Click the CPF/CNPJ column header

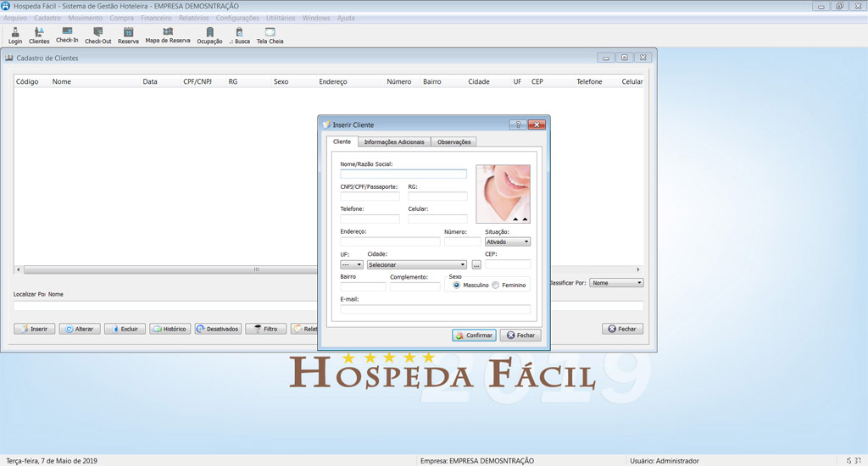pyautogui.click(x=198, y=81)
